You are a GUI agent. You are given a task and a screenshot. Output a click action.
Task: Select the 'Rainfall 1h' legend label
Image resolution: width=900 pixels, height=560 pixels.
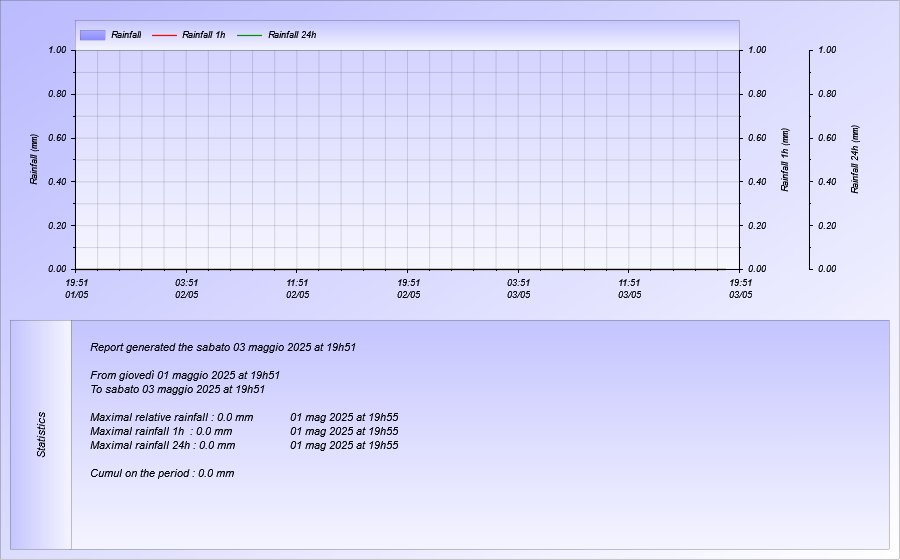[x=204, y=35]
